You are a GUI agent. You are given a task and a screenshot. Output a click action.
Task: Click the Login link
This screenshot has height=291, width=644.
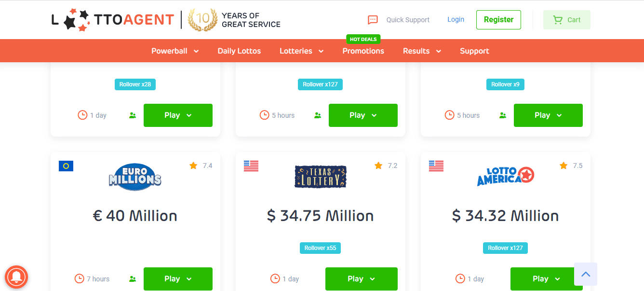click(x=456, y=19)
